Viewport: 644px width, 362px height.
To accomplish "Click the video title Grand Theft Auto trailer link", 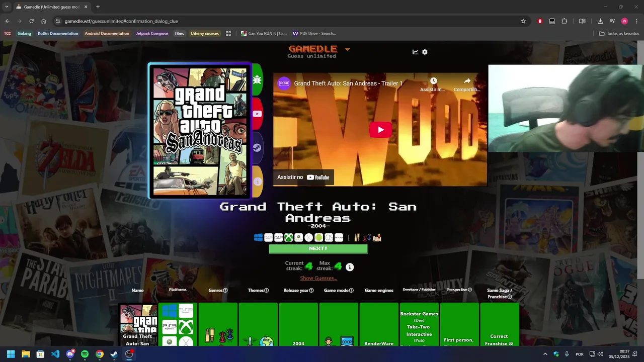I will coord(348,83).
